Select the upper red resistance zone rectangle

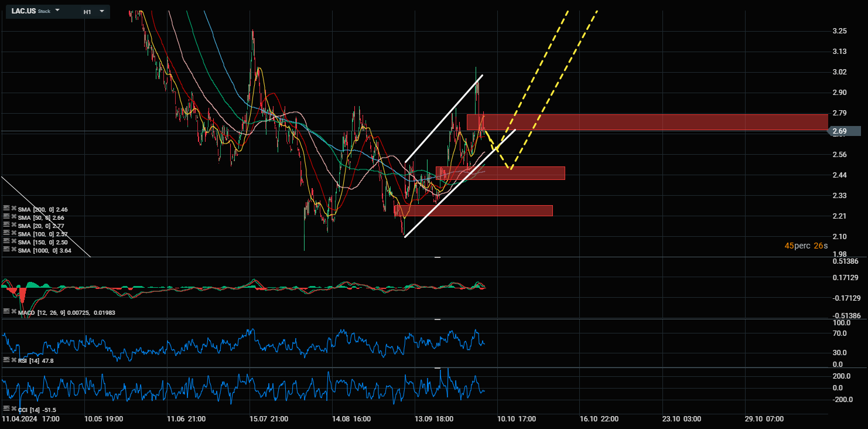point(644,122)
